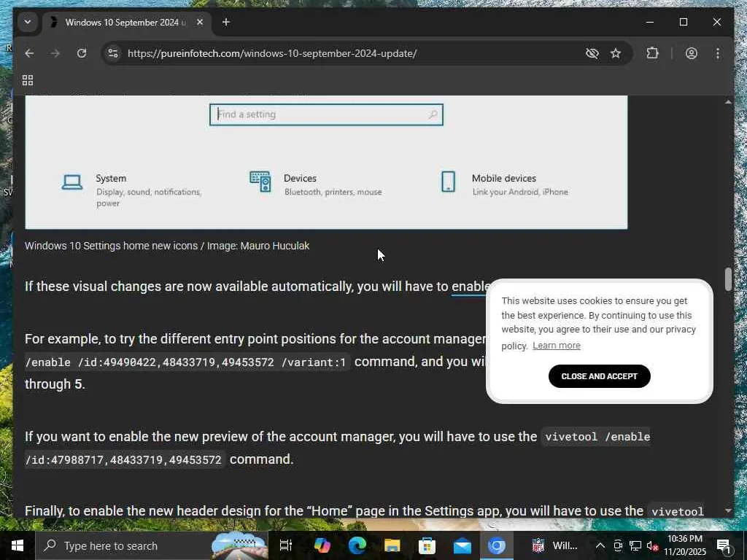This screenshot has width=747, height=560.
Task: Open the Meet Now tray icon
Action: pyautogui.click(x=618, y=545)
